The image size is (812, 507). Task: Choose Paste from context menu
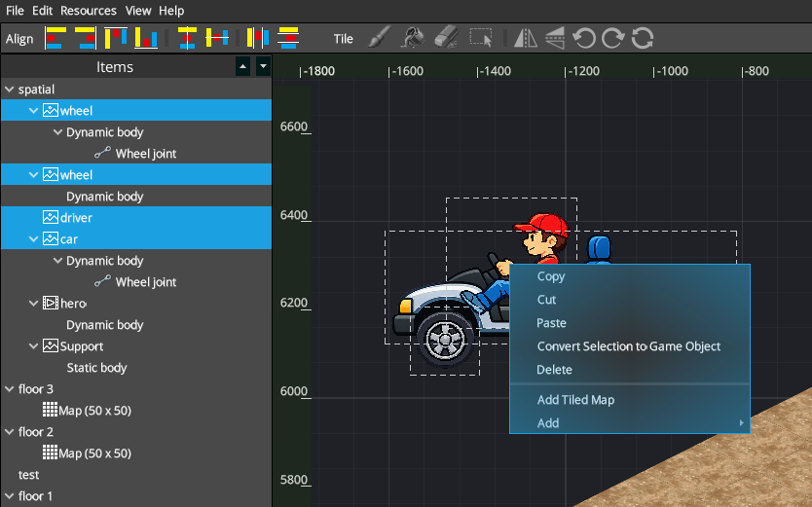click(630, 323)
